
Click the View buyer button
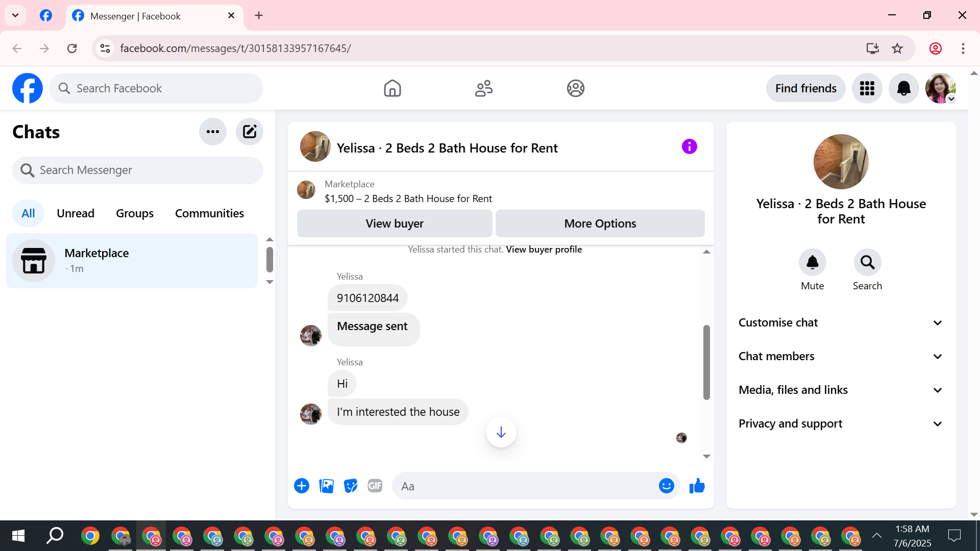pos(395,223)
